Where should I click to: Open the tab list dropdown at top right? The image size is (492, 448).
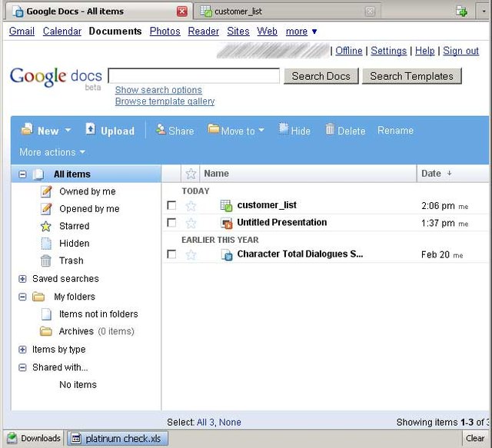[484, 12]
